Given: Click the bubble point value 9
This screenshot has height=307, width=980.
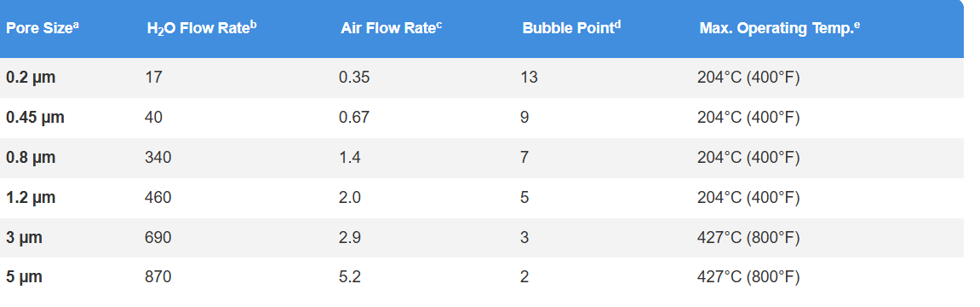Looking at the screenshot, I should pos(524,117).
